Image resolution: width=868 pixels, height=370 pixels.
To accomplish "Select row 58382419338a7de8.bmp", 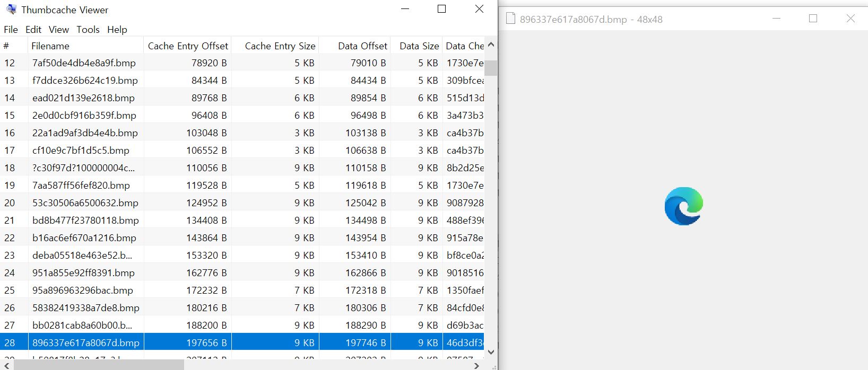I will pyautogui.click(x=242, y=307).
